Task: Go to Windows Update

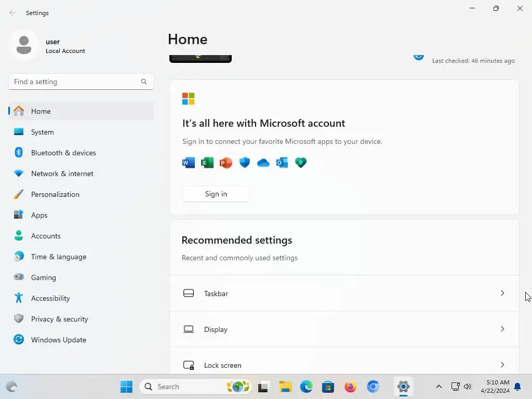Action: tap(81, 340)
